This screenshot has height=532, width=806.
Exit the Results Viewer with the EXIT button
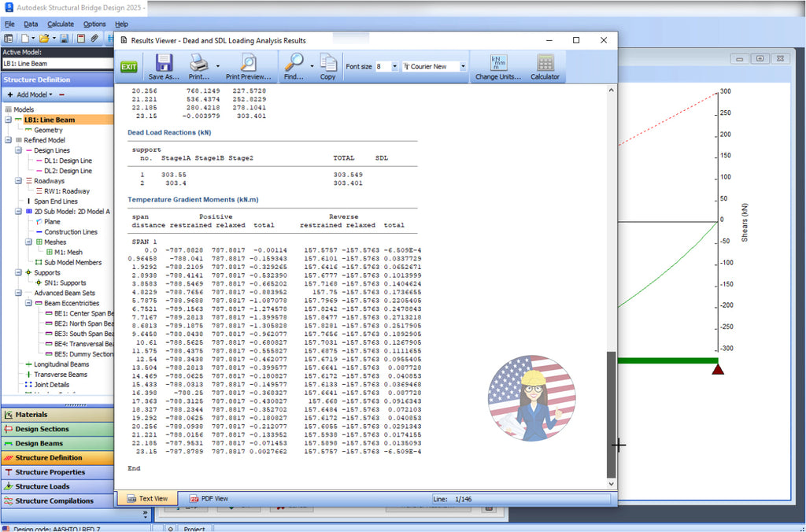(x=129, y=66)
